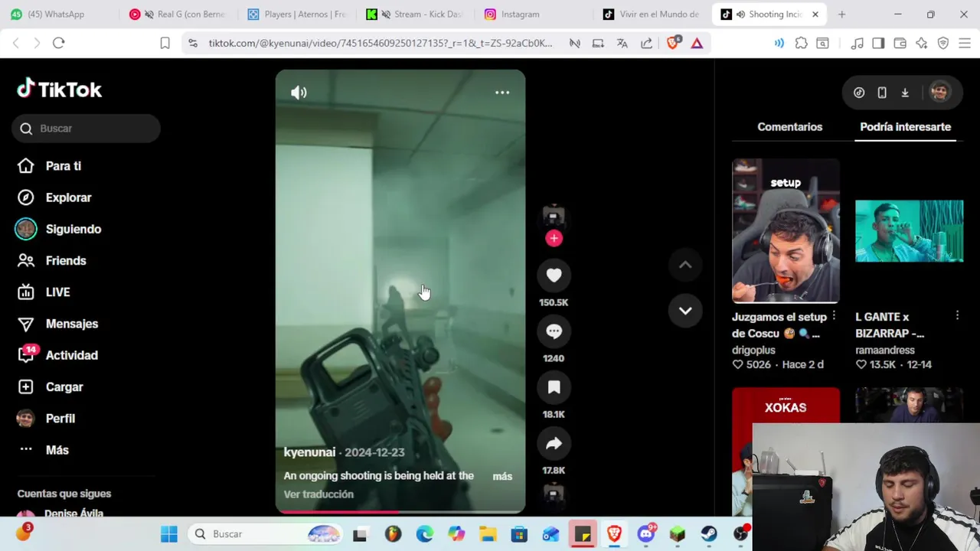Screen dimensions: 980x551
Task: Open Leo AI sparkle icon
Action: coord(922,44)
